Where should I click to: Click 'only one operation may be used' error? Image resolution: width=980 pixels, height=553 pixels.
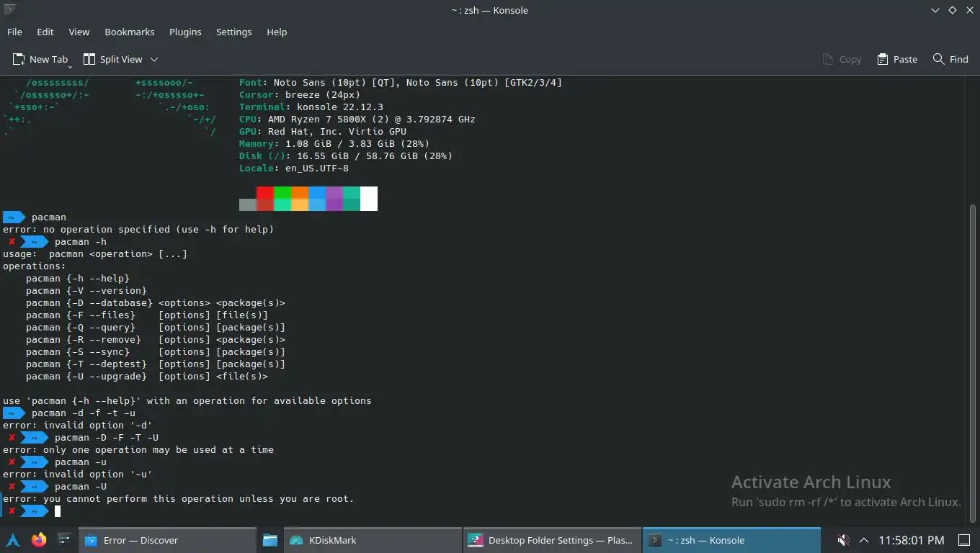point(138,449)
